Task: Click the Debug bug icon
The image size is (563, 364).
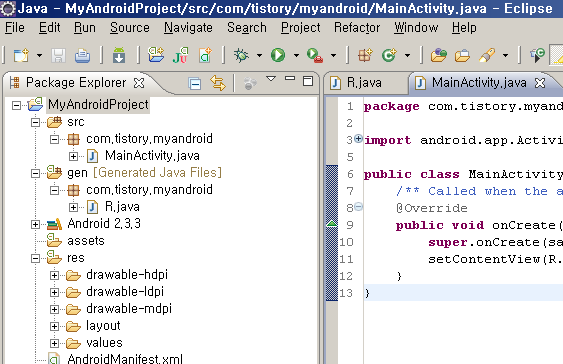Action: pyautogui.click(x=241, y=55)
